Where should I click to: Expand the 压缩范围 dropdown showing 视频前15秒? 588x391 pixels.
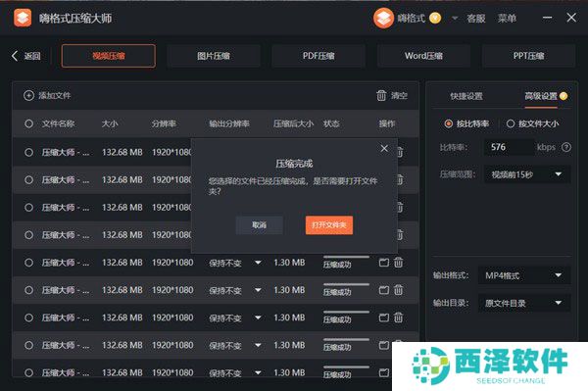(527, 174)
